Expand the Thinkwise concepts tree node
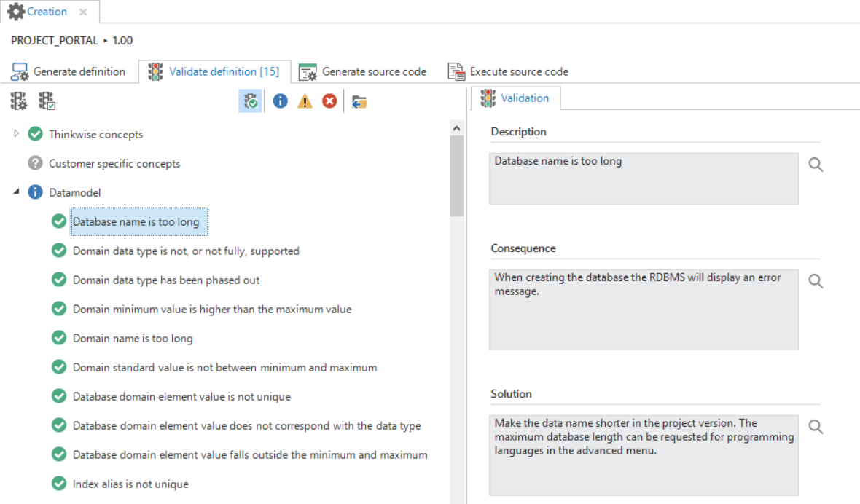Image resolution: width=860 pixels, height=504 pixels. pyautogui.click(x=17, y=134)
